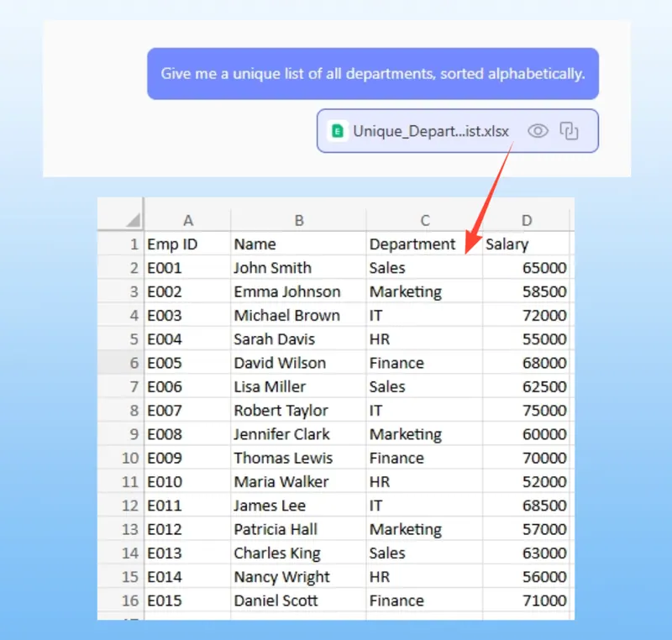Click the select-all corner triangle of spreadsheet
The height and width of the screenshot is (640, 672).
click(x=133, y=220)
